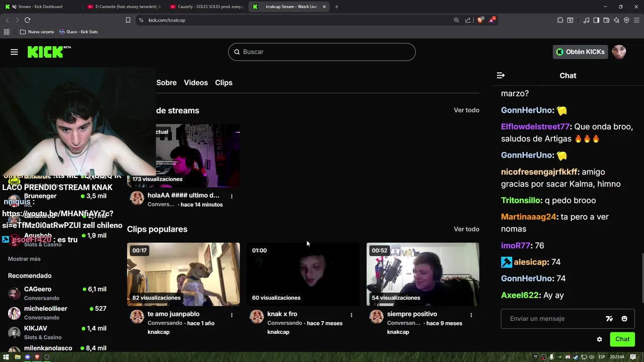Open 'Nueva carpeta' bookmarks folder
Screen dimensions: 644x362
(37, 32)
